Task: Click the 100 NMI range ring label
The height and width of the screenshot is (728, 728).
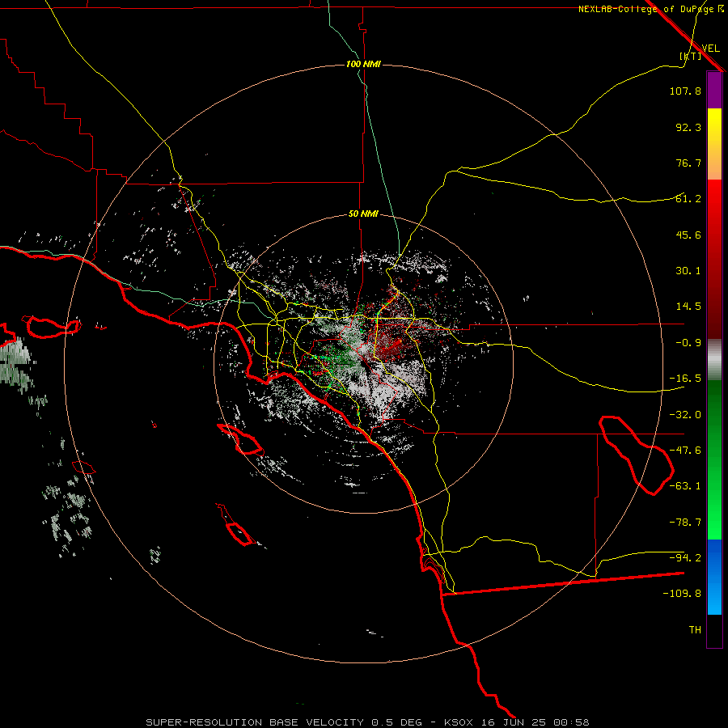Action: [x=363, y=64]
